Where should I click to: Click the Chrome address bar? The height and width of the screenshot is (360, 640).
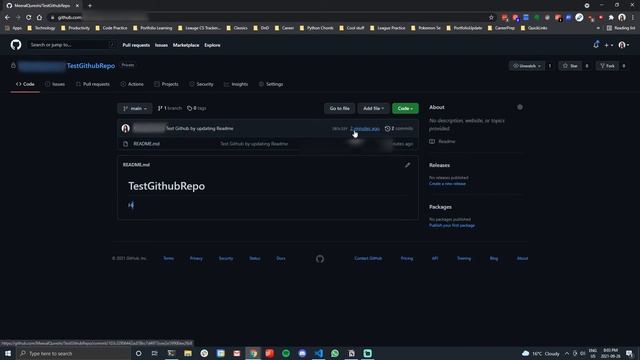(x=269, y=18)
